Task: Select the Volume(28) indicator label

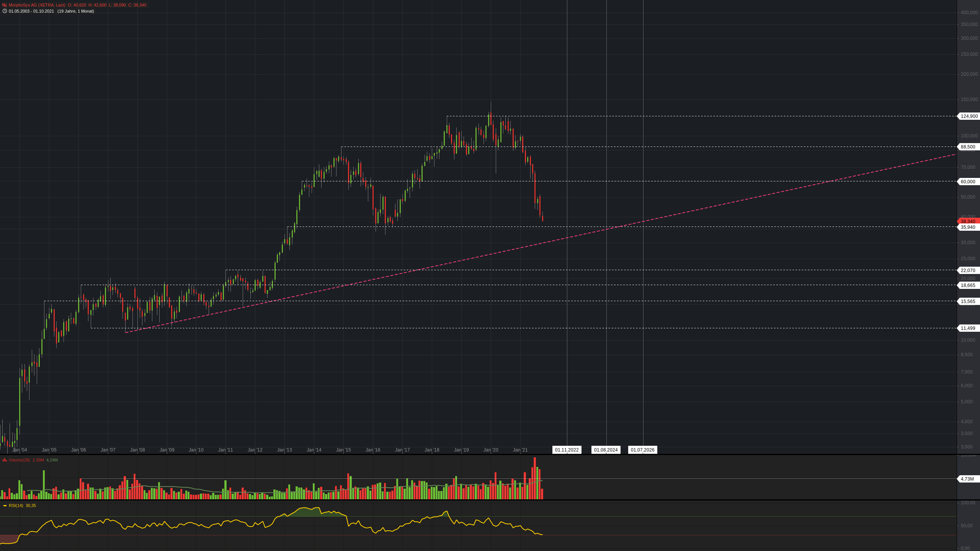Action: [19, 460]
